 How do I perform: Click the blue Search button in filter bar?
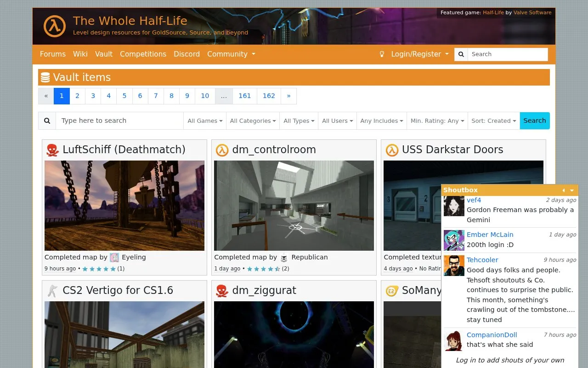(535, 121)
